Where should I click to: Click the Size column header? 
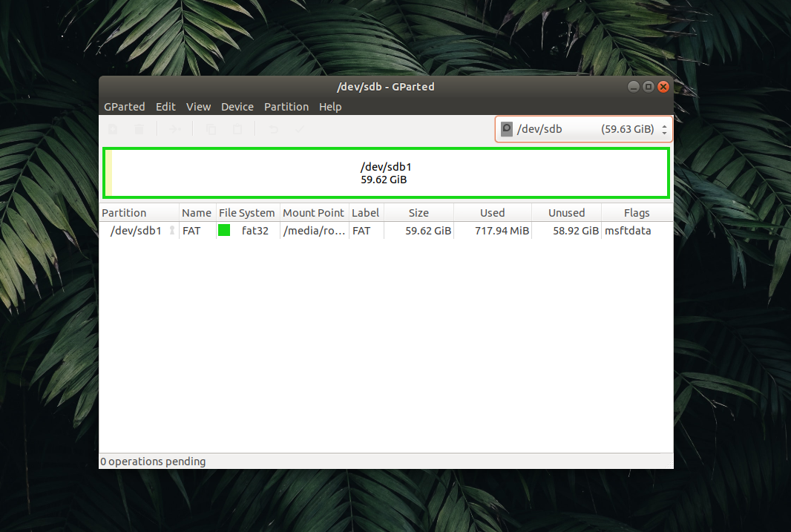click(x=419, y=213)
